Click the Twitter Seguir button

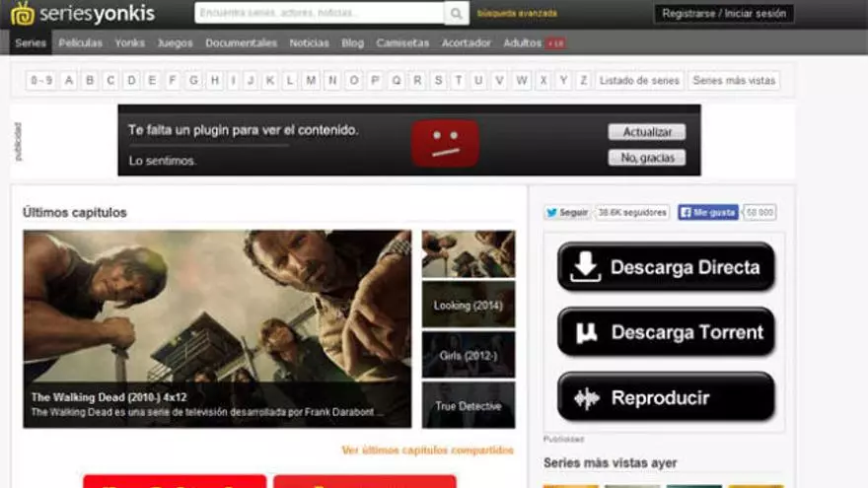point(567,212)
